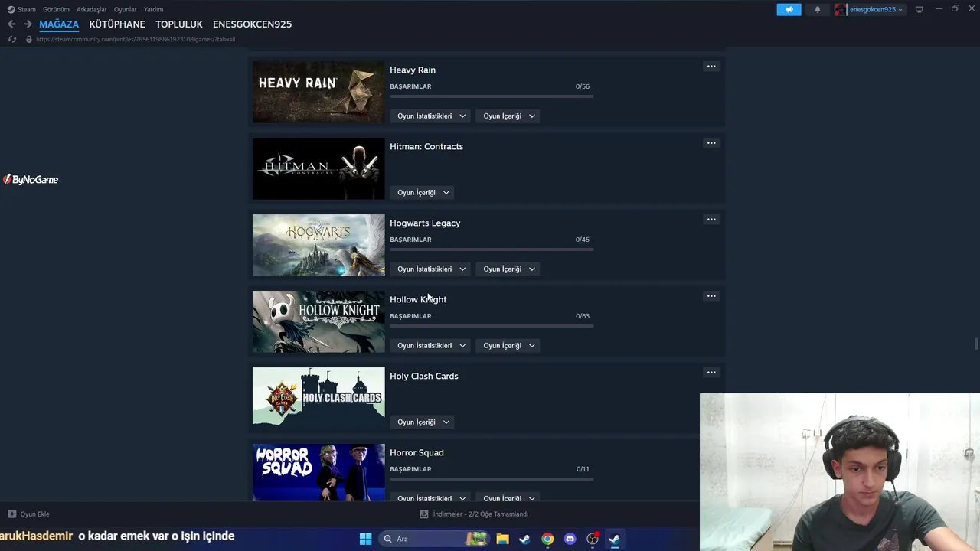Viewport: 980px width, 551px height.
Task: Click the Oyun Ekle button
Action: (28, 514)
